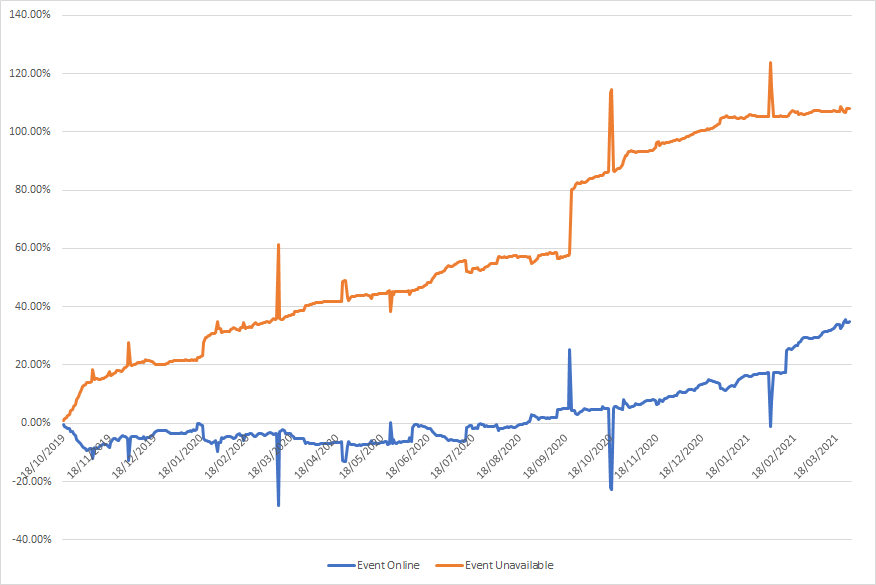The image size is (876, 585).
Task: Click the blue spike peaking near 25%
Action: coord(569,350)
